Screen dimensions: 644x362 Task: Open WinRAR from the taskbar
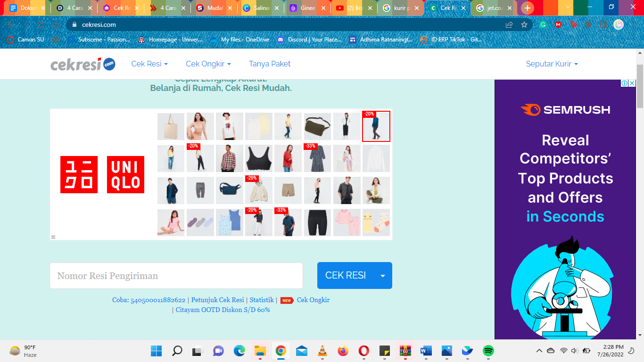[405, 351]
